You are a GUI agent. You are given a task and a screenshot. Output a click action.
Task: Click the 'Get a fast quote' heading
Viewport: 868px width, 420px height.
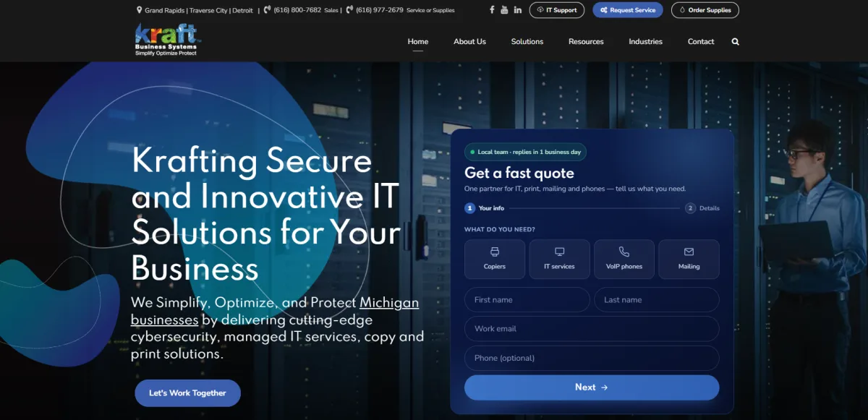519,173
